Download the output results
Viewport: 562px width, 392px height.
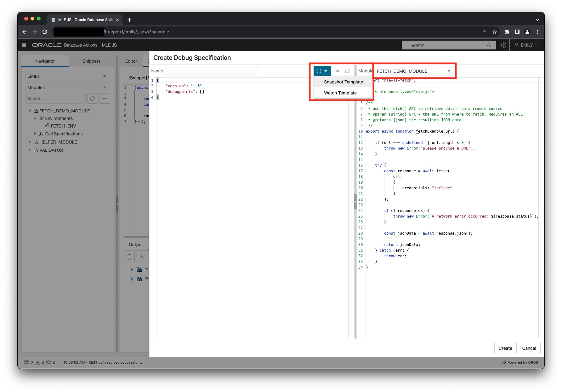141,257
